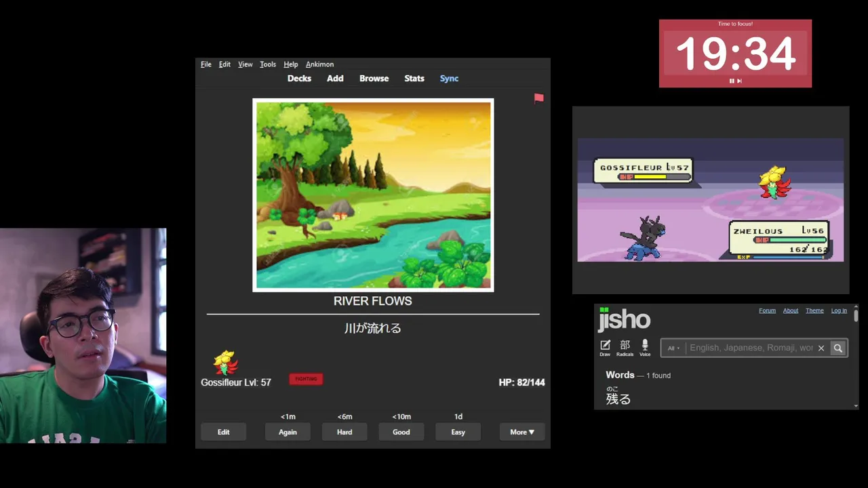
Task: Click Sync in Anki toolbar
Action: 449,79
